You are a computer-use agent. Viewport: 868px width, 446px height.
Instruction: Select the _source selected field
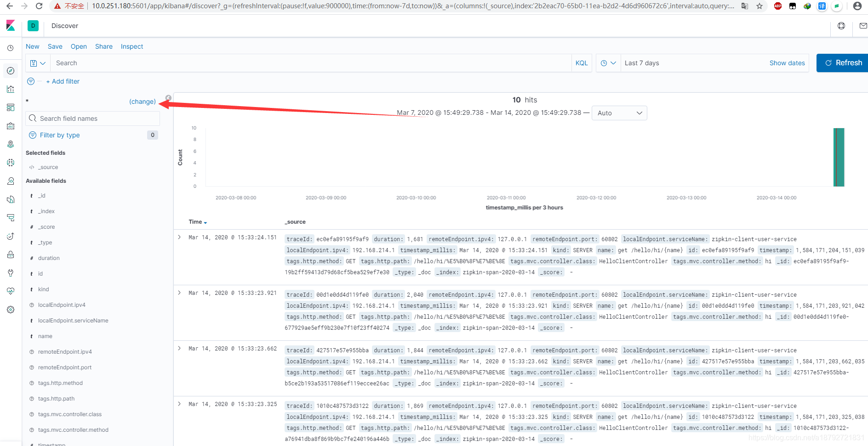click(x=48, y=167)
